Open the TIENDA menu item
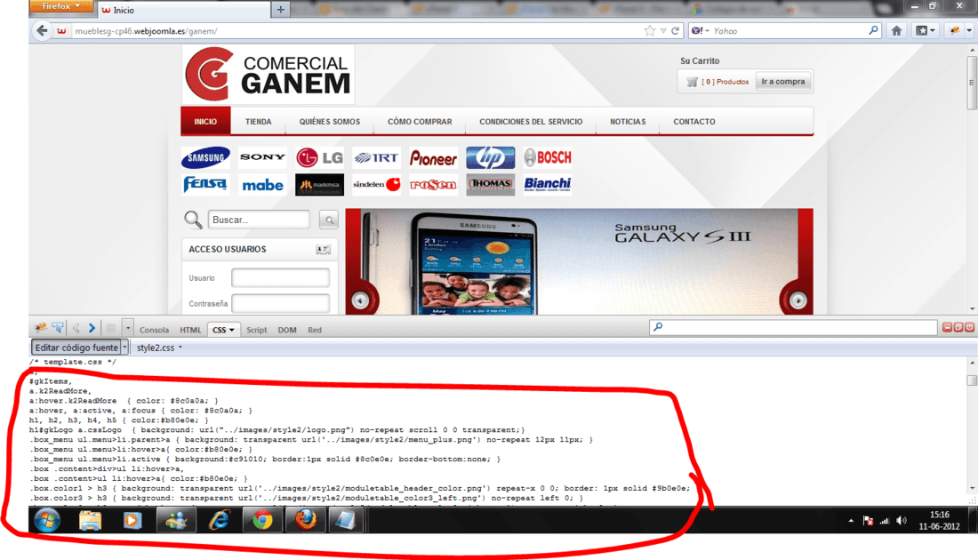The image size is (978, 560). click(258, 122)
